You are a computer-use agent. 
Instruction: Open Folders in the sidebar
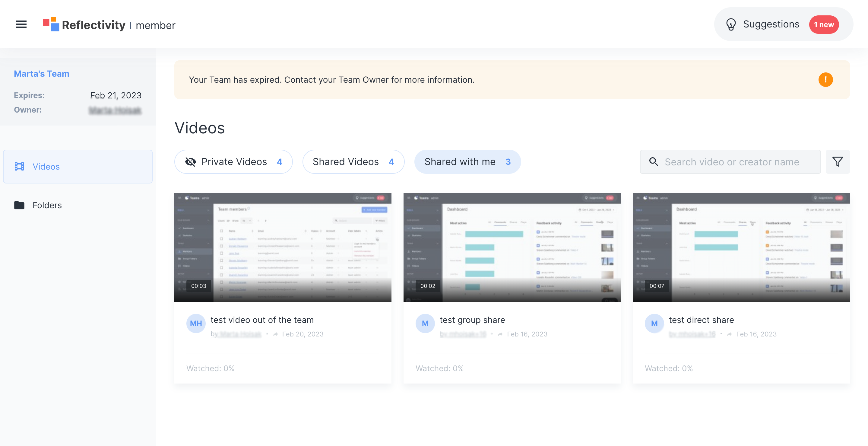coord(47,205)
